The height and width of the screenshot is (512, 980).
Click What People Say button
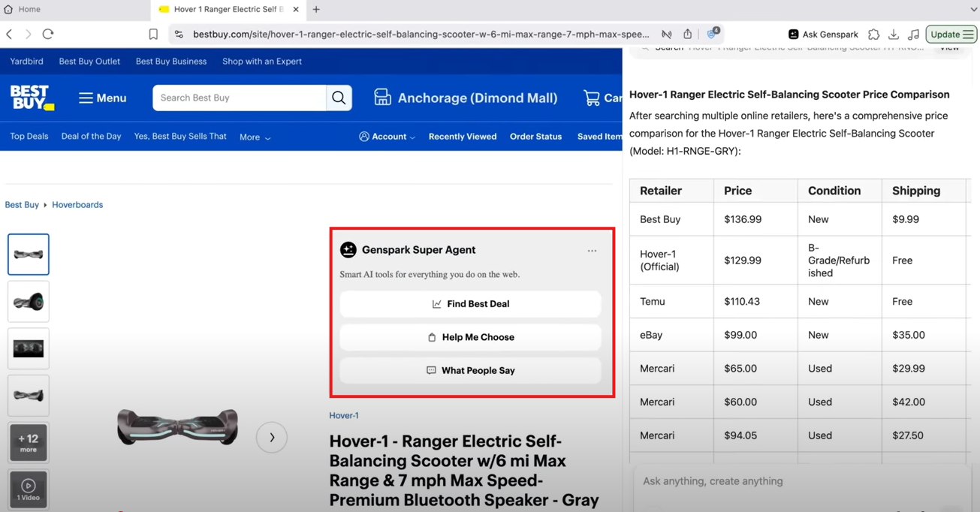pyautogui.click(x=470, y=370)
